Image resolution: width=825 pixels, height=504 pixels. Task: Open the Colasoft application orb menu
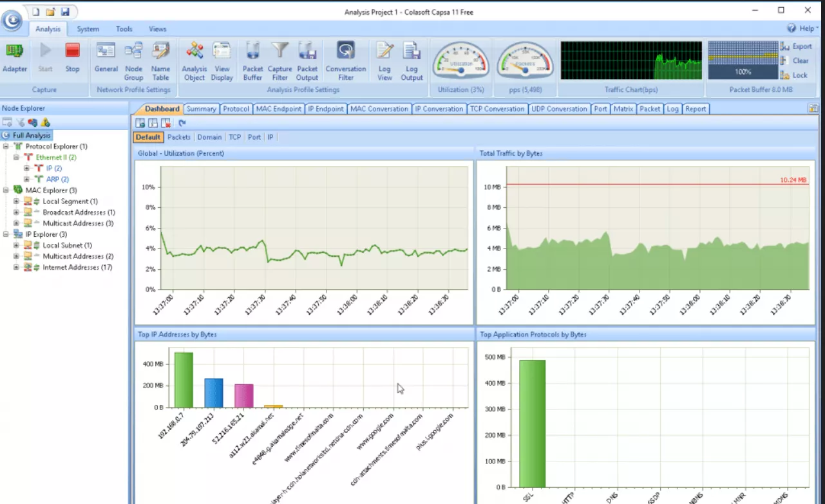(x=13, y=21)
